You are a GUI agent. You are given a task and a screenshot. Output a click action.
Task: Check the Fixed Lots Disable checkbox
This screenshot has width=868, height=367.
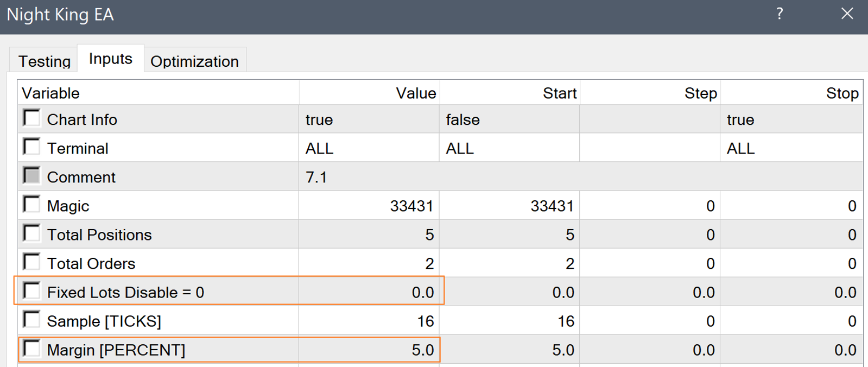coord(31,290)
